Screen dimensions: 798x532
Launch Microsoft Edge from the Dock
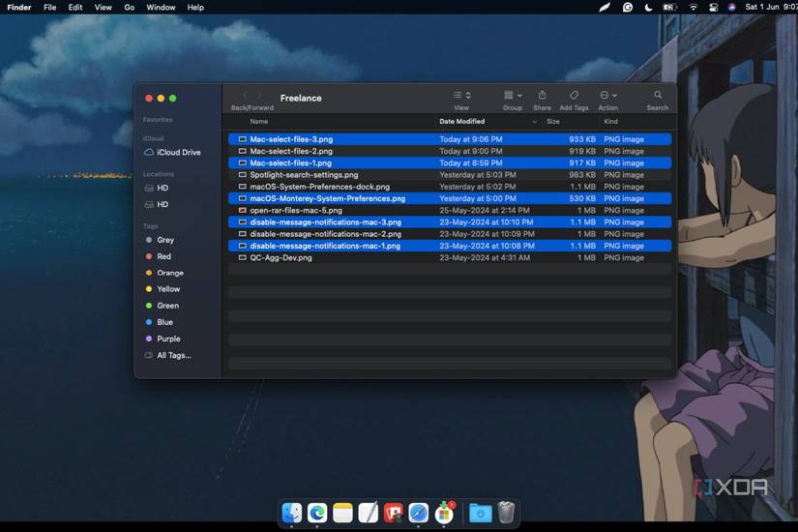317,513
